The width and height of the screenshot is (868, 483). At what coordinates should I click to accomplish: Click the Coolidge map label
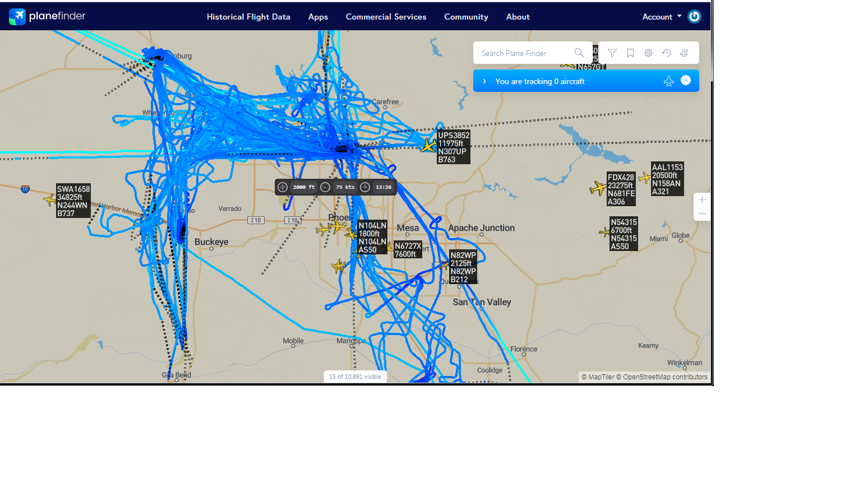click(490, 370)
